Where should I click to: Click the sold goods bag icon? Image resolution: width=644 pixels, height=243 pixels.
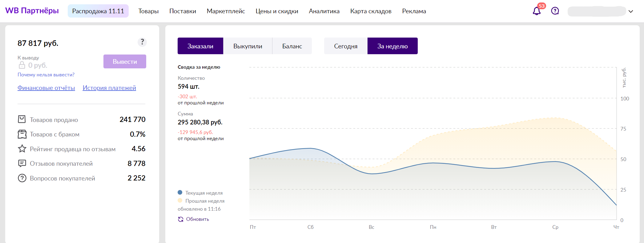click(x=22, y=119)
